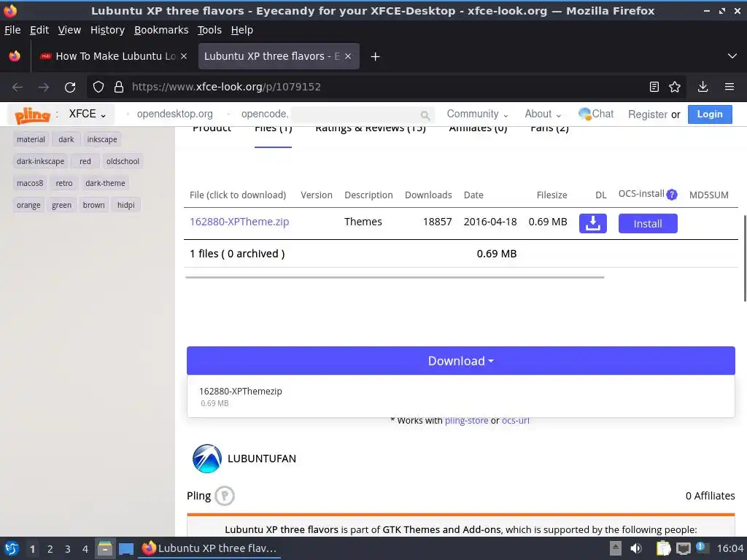
Task: Open the Help menu
Action: coord(242,30)
